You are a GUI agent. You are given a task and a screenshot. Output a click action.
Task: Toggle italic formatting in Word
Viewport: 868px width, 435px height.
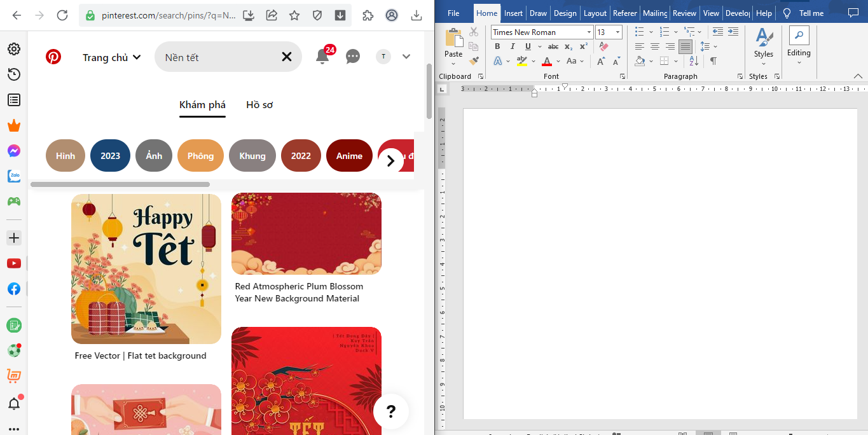tap(513, 46)
